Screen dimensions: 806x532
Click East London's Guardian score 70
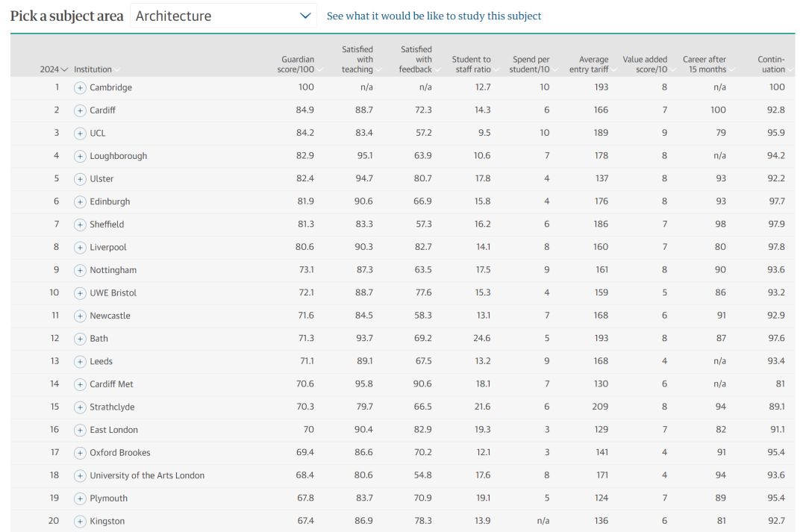pyautogui.click(x=308, y=430)
